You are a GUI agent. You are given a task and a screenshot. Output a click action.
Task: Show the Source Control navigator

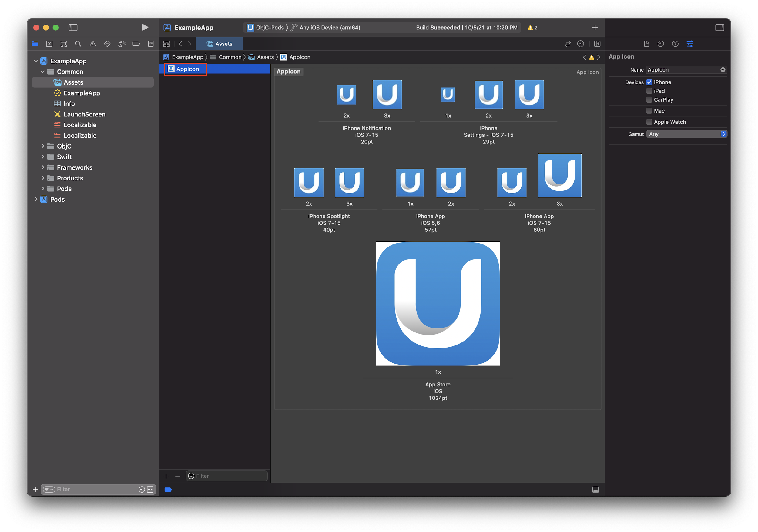click(x=49, y=44)
